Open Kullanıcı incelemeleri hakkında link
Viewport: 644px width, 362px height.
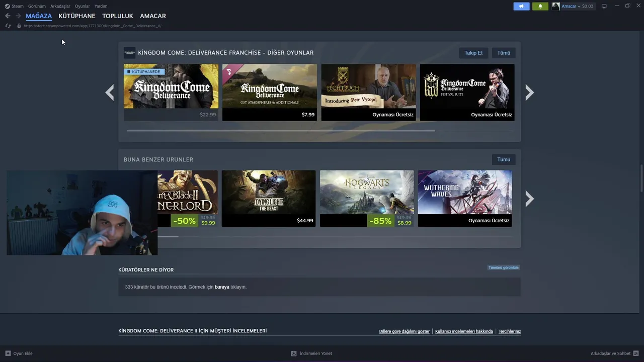coord(464,331)
